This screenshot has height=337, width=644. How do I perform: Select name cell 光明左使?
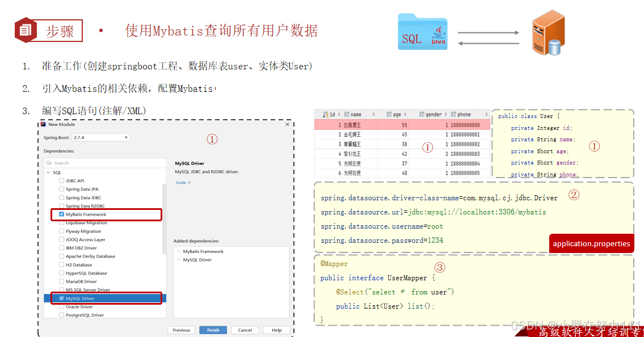pyautogui.click(x=352, y=163)
